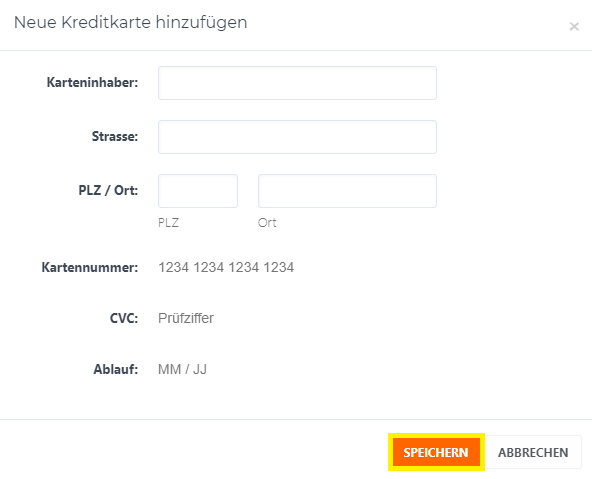Viewport: 592px width, 479px height.
Task: Click into the Strasse input box
Action: click(x=297, y=137)
